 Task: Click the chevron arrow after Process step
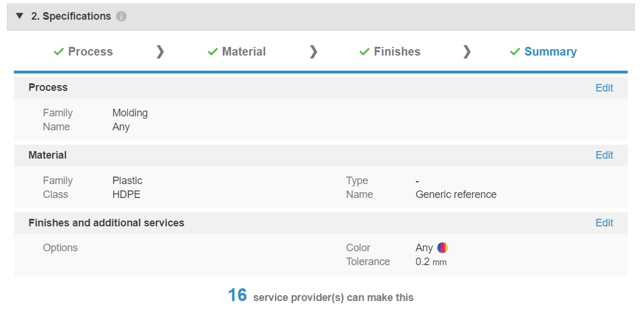[x=160, y=52]
